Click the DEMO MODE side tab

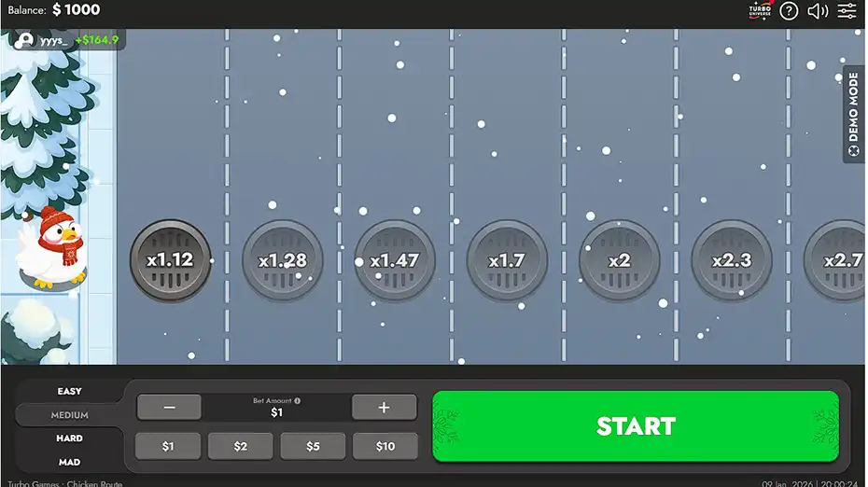click(853, 114)
